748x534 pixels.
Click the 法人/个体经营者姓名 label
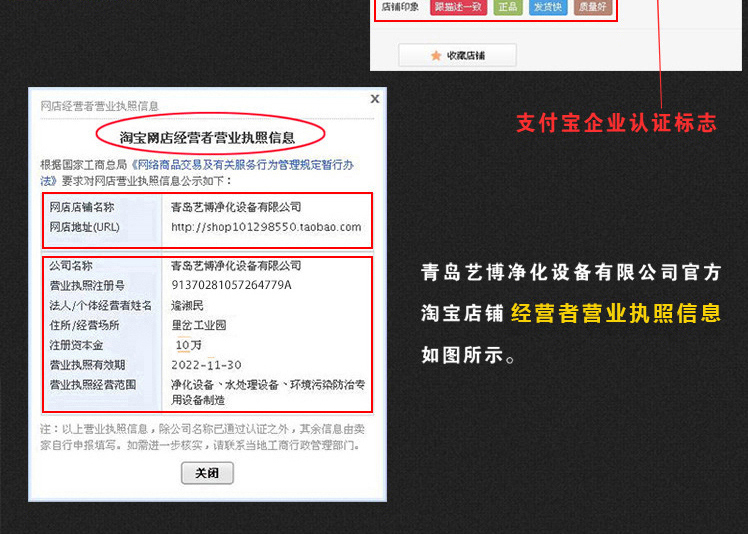click(101, 305)
